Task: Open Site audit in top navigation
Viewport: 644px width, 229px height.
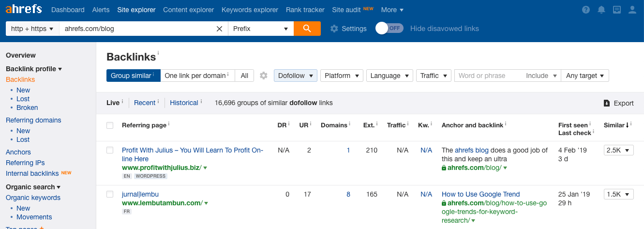Action: pyautogui.click(x=346, y=10)
